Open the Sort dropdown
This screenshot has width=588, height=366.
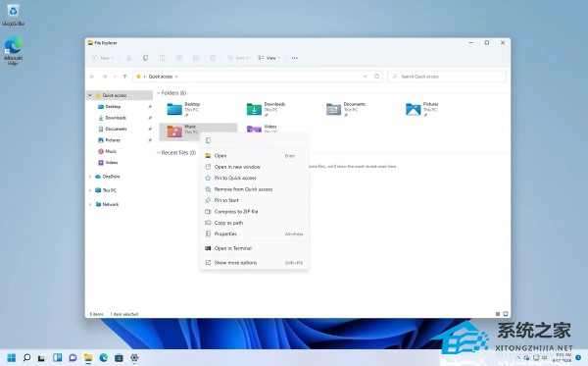[x=238, y=58]
